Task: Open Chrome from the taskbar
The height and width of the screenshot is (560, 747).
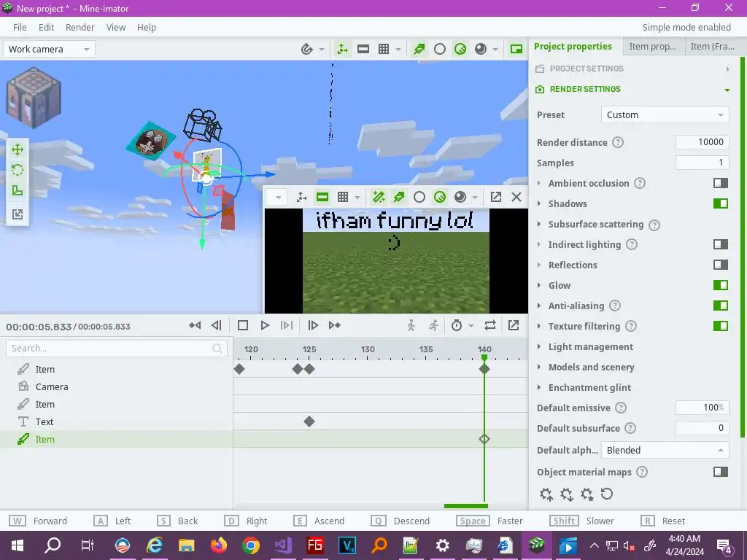Action: point(251,545)
